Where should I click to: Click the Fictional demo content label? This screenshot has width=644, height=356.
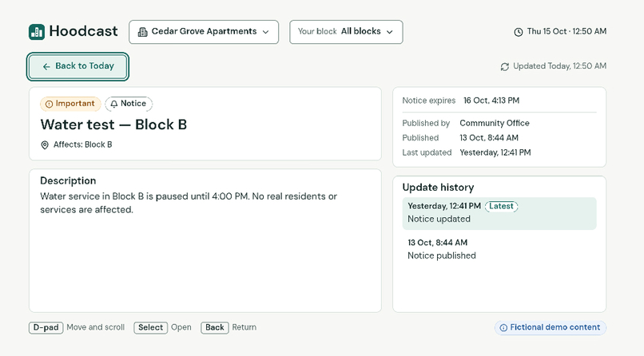point(551,327)
